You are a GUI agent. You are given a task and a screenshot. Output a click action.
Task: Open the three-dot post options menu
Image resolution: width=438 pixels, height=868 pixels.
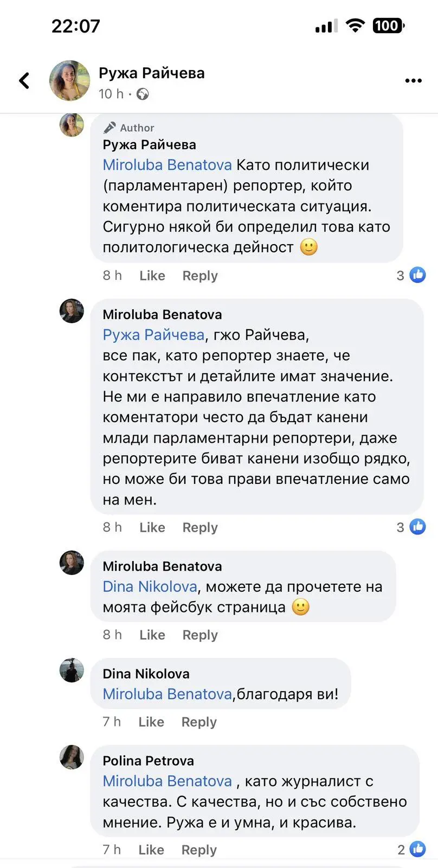[x=413, y=81]
